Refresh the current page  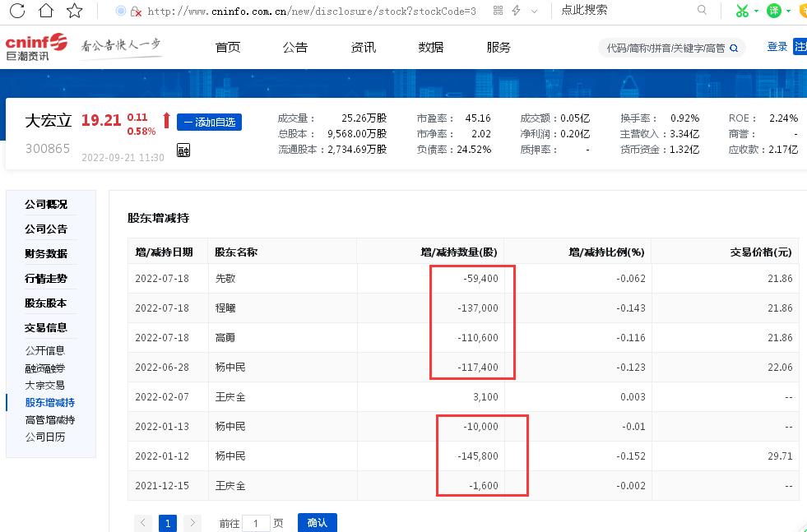[16, 12]
